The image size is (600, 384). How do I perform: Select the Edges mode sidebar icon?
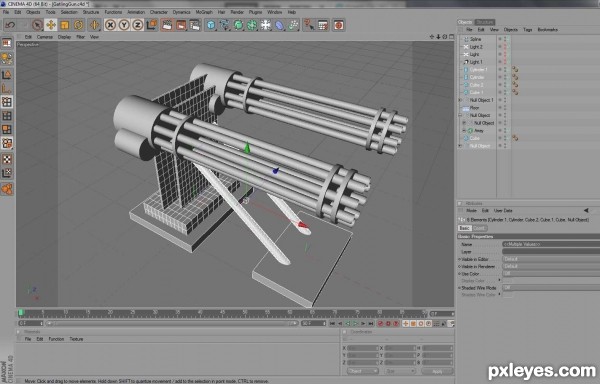click(7, 116)
